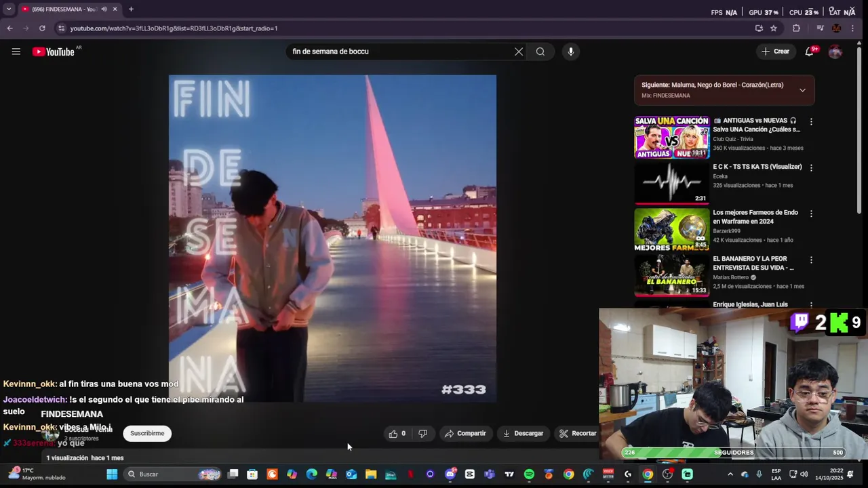Run search with the magnifier button
The height and width of the screenshot is (488, 868).
[540, 52]
